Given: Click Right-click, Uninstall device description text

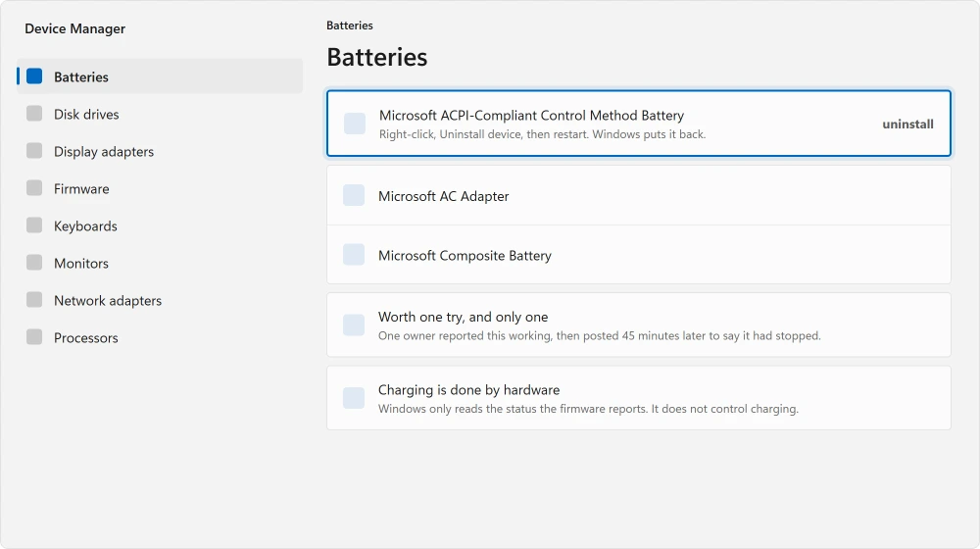Looking at the screenshot, I should click(x=543, y=134).
